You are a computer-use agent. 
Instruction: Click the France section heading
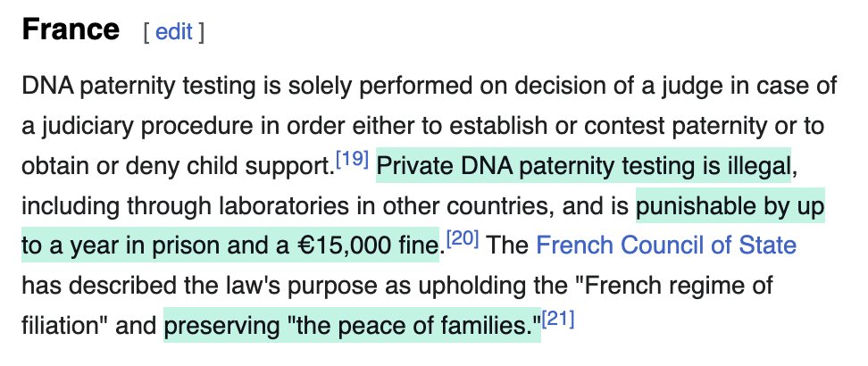71,29
